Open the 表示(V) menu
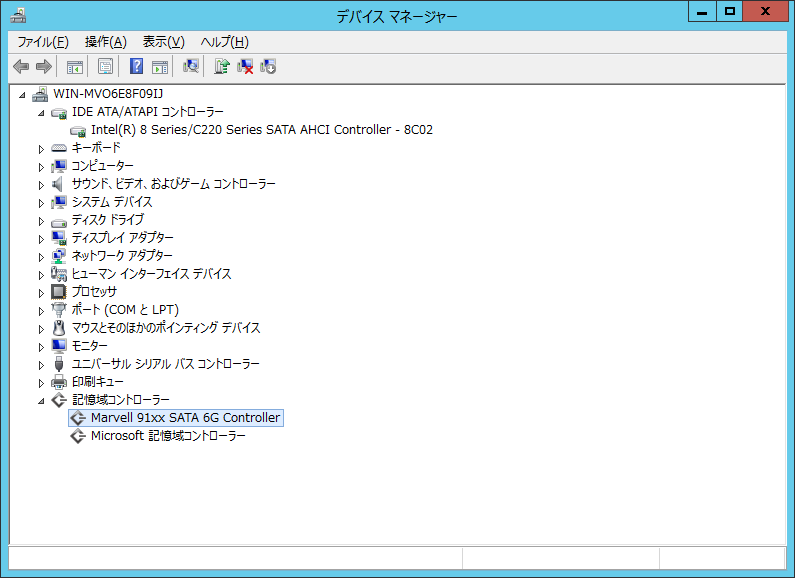Image resolution: width=795 pixels, height=578 pixels. (x=163, y=42)
